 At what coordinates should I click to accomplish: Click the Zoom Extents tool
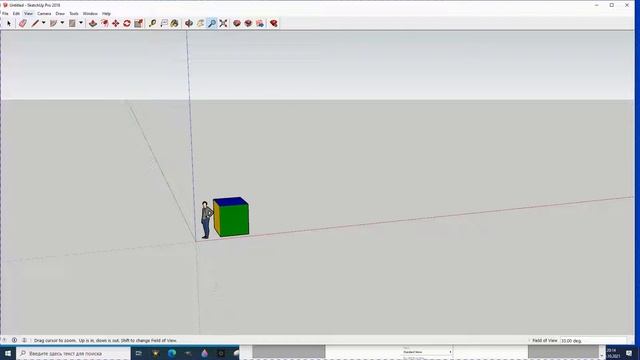(x=223, y=24)
